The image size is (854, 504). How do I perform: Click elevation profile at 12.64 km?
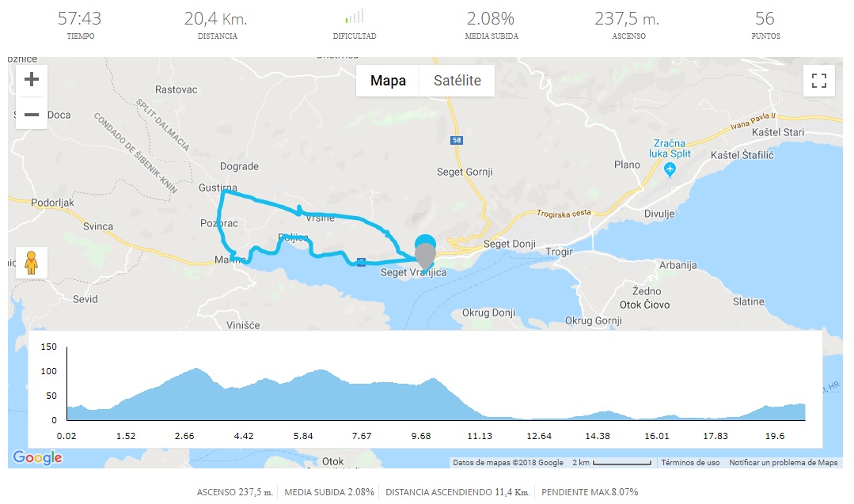point(539,418)
